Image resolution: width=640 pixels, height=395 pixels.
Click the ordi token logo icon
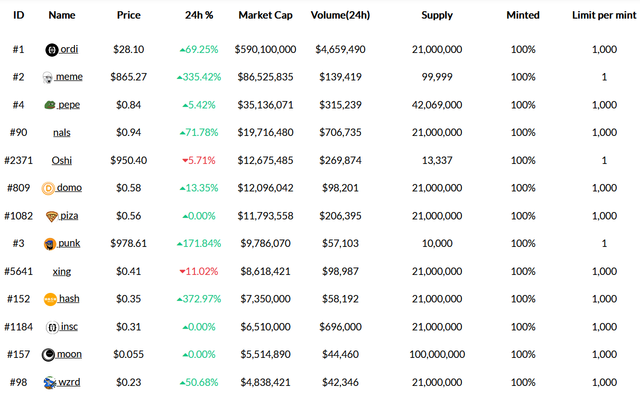tap(51, 50)
